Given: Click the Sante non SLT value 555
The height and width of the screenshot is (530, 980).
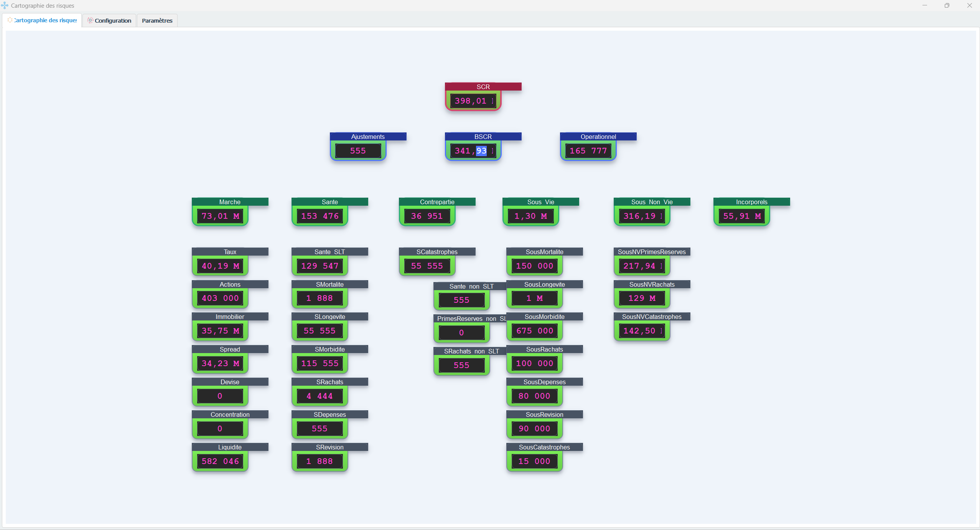Looking at the screenshot, I should tap(462, 300).
